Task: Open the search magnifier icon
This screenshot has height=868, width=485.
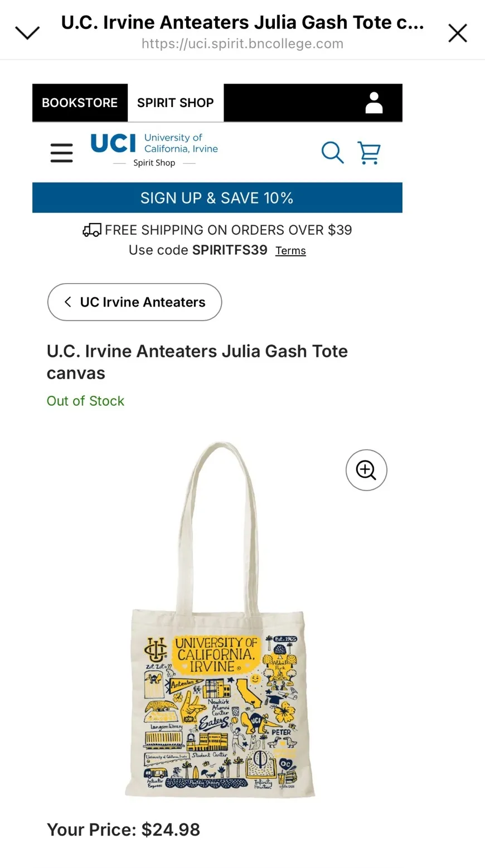Action: tap(332, 152)
